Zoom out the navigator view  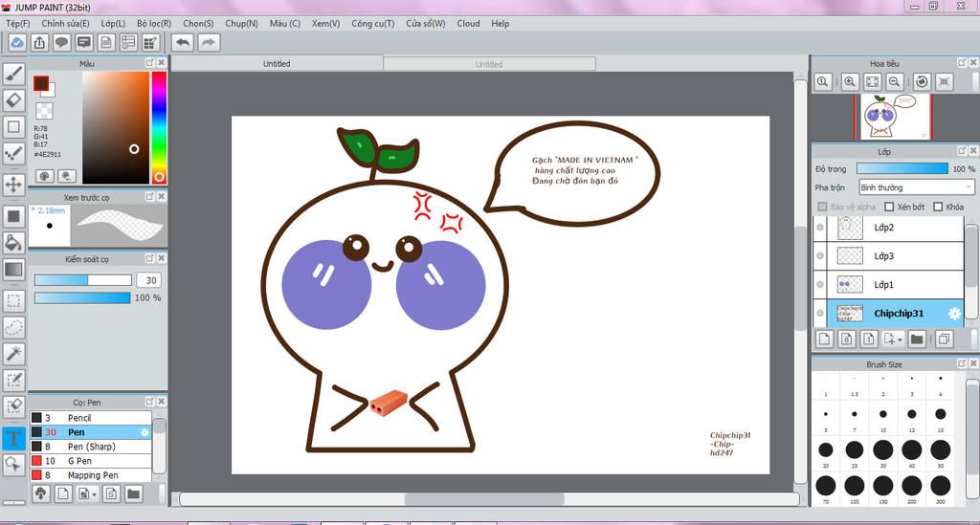click(x=895, y=82)
